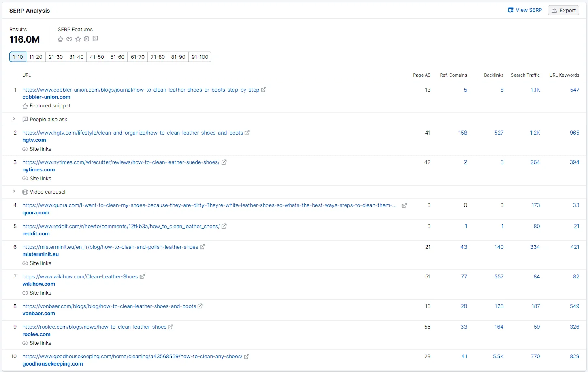Image resolution: width=588 pixels, height=372 pixels.
Task: Expand the People also ask row
Action: click(x=14, y=119)
